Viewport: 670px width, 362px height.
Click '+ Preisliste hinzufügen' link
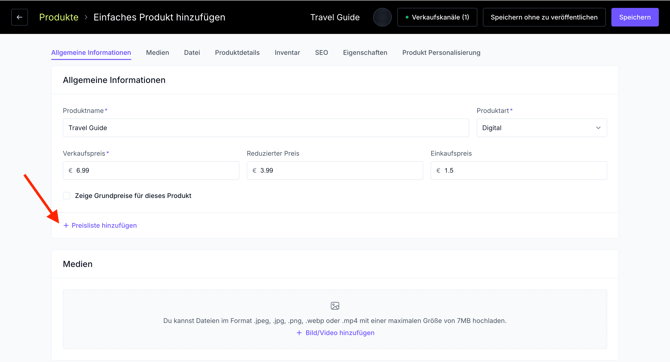(x=100, y=225)
